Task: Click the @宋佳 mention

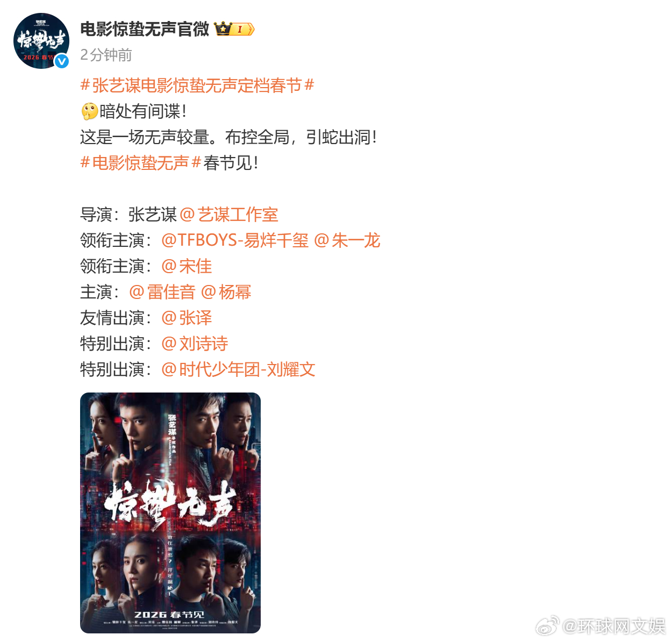Action: click(x=187, y=266)
